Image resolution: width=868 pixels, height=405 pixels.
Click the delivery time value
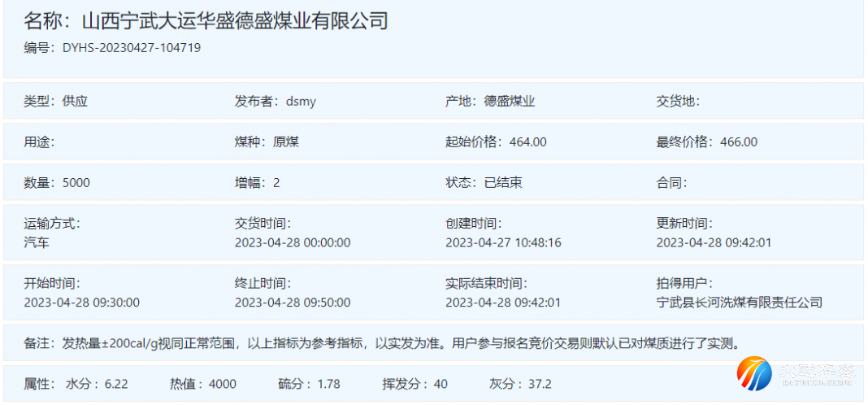pyautogui.click(x=293, y=242)
